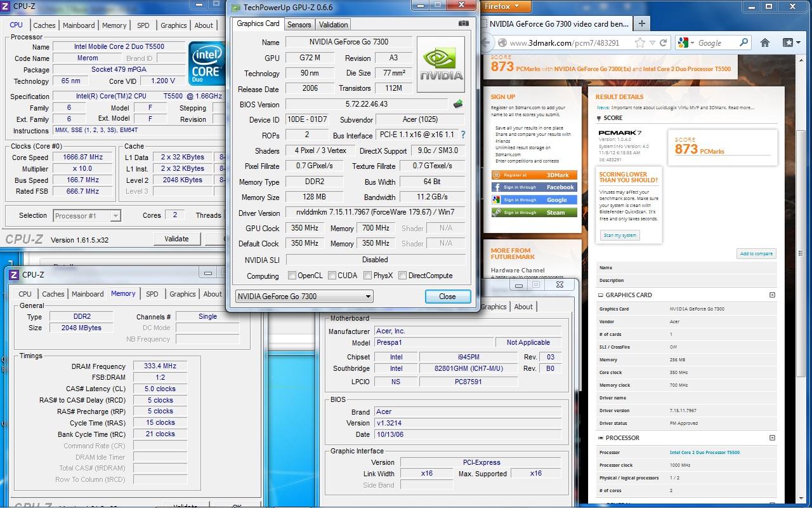Switch to the Sensors tab in GPU-Z
812x508 pixels.
(x=299, y=25)
